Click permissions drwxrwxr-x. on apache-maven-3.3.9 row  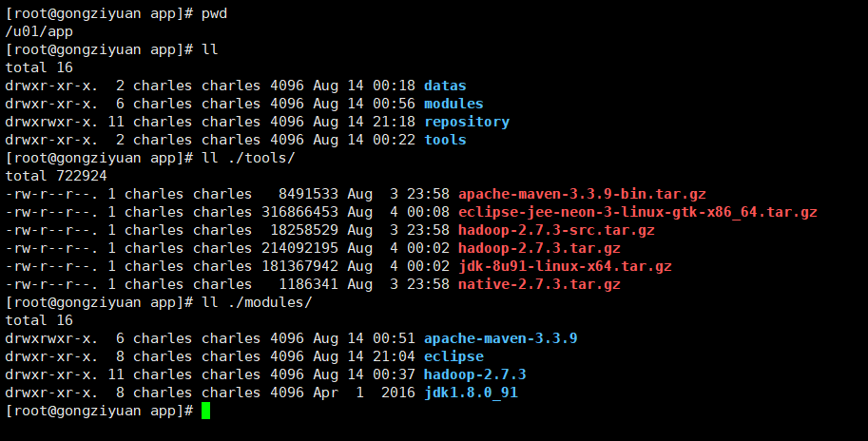51,338
